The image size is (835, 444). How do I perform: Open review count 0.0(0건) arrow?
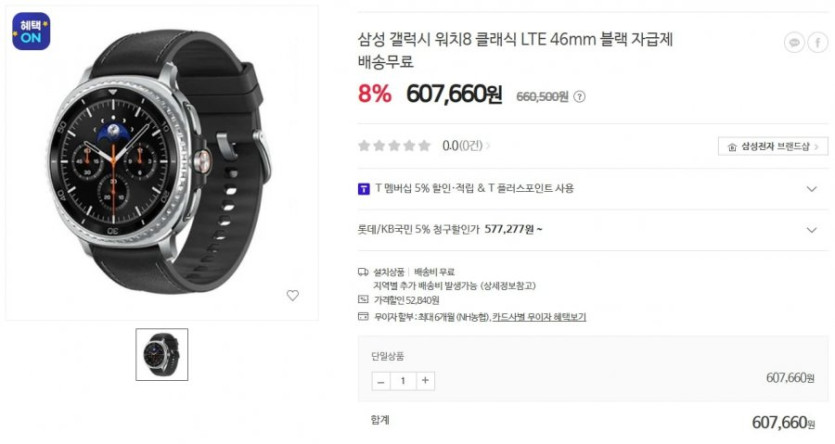(x=487, y=146)
